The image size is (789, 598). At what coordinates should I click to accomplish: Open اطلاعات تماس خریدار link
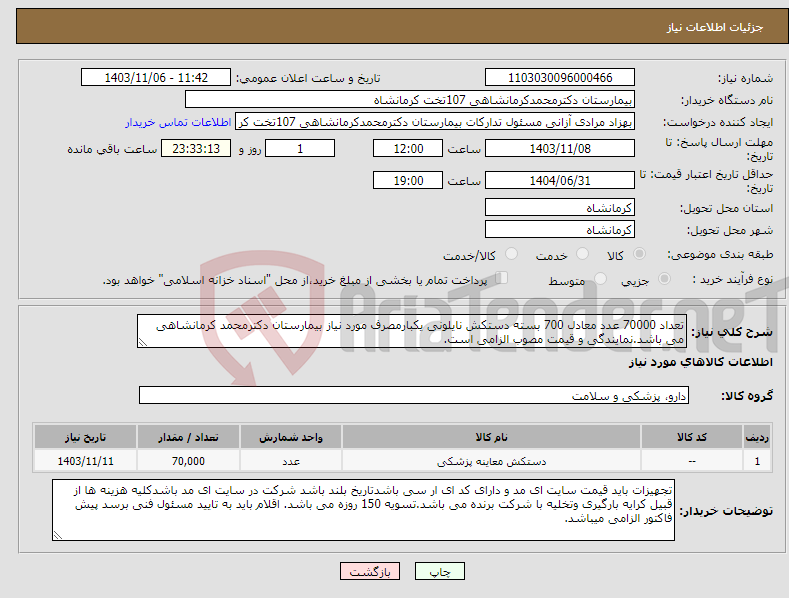coord(178,122)
